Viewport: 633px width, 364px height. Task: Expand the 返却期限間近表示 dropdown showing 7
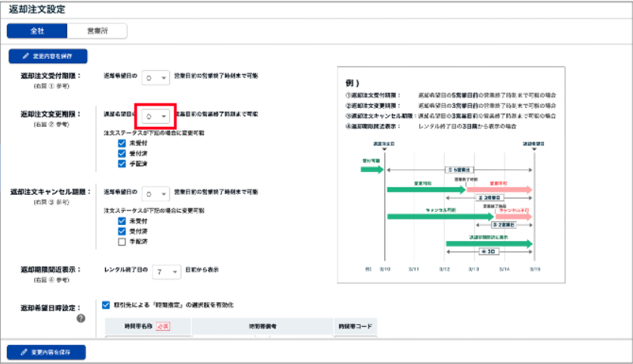[166, 269]
